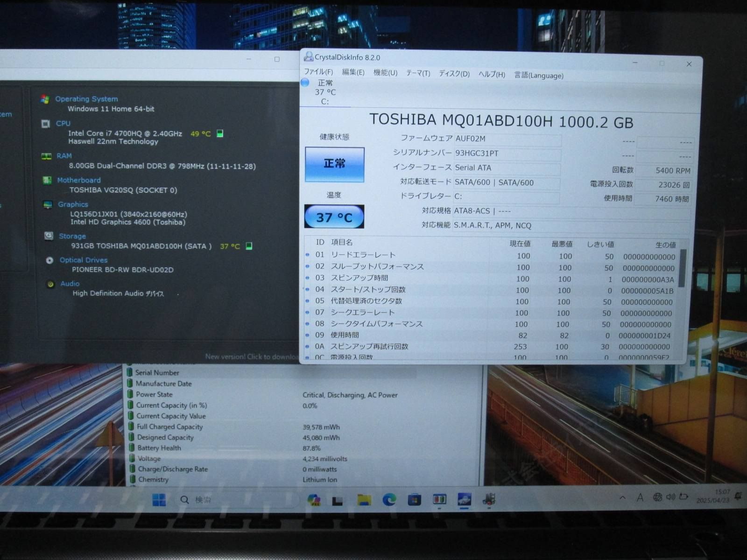Click the 37 °C temperature button in CrystalDiskInfo
This screenshot has width=747, height=560.
[334, 217]
